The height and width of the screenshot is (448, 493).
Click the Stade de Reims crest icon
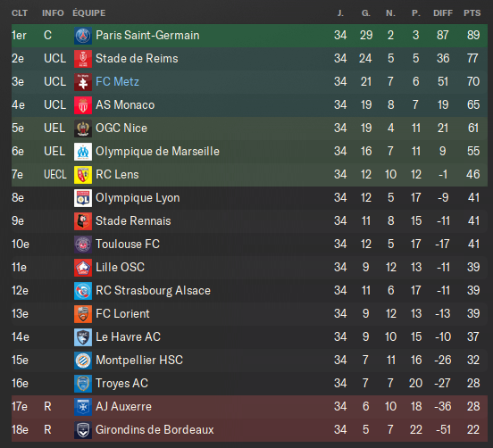click(83, 59)
